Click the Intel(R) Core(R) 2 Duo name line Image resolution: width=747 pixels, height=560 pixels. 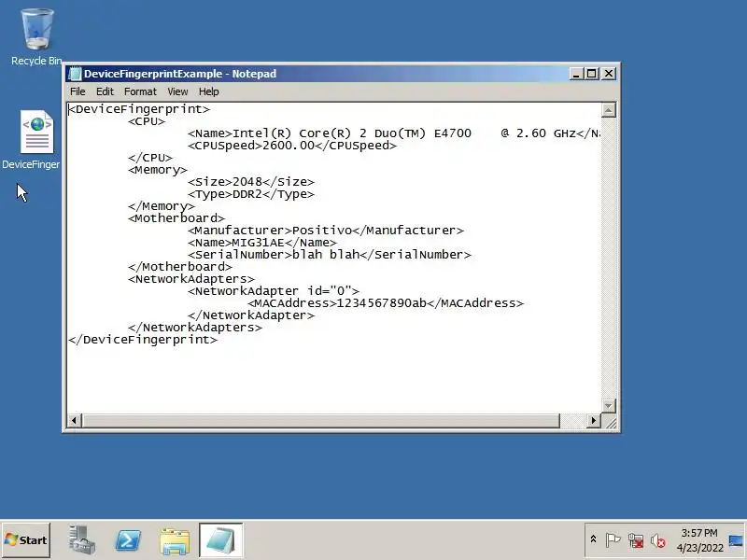[393, 133]
